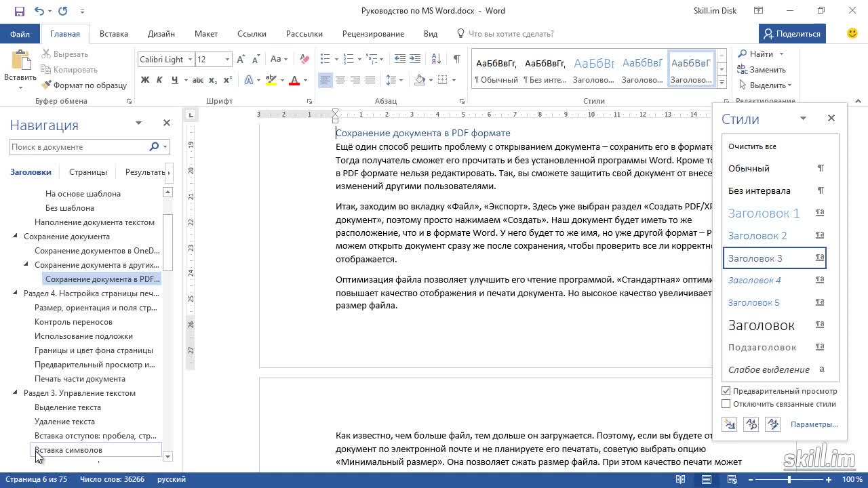The image size is (868, 488).
Task: Click the Save icon in quick access toolbar
Action: tap(19, 11)
